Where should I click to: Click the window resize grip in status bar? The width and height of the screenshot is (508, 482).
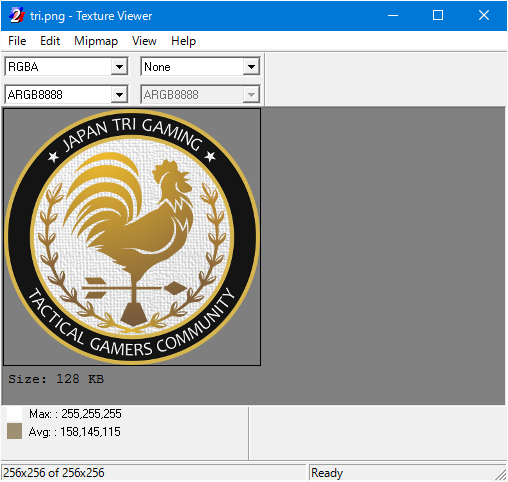point(501,475)
